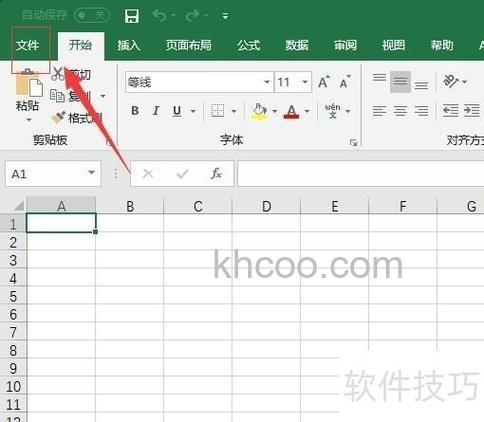Screen dimensions: 484x422
Task: Apply the yellow fill color bucket
Action: pyautogui.click(x=259, y=111)
